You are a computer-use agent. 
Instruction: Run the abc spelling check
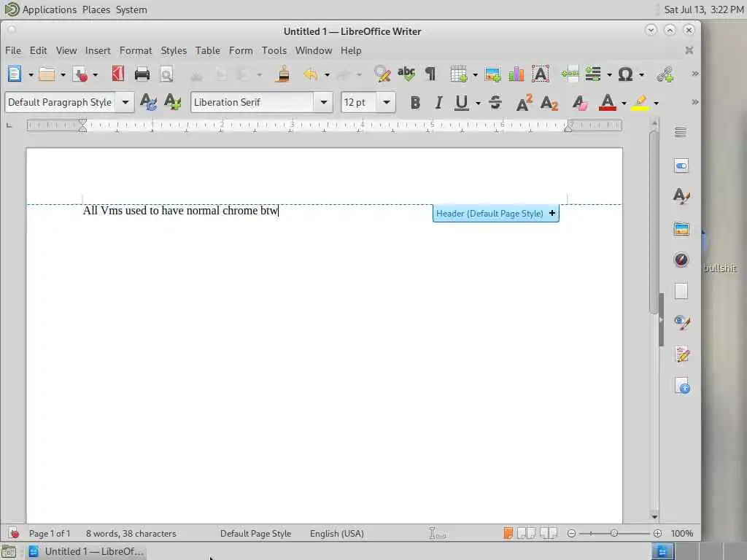pos(406,74)
